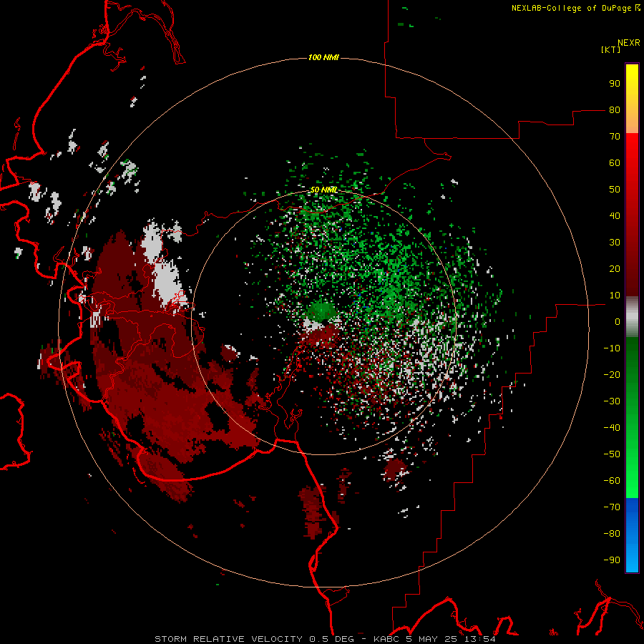Select the -90 scale value
Viewport: 644px width, 644px height.
(x=612, y=560)
